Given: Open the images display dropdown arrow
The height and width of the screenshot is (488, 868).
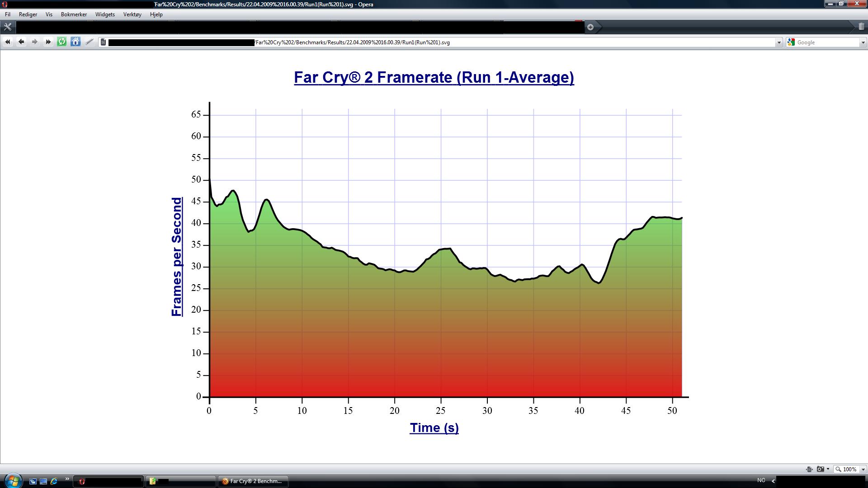Looking at the screenshot, I should click(x=828, y=469).
